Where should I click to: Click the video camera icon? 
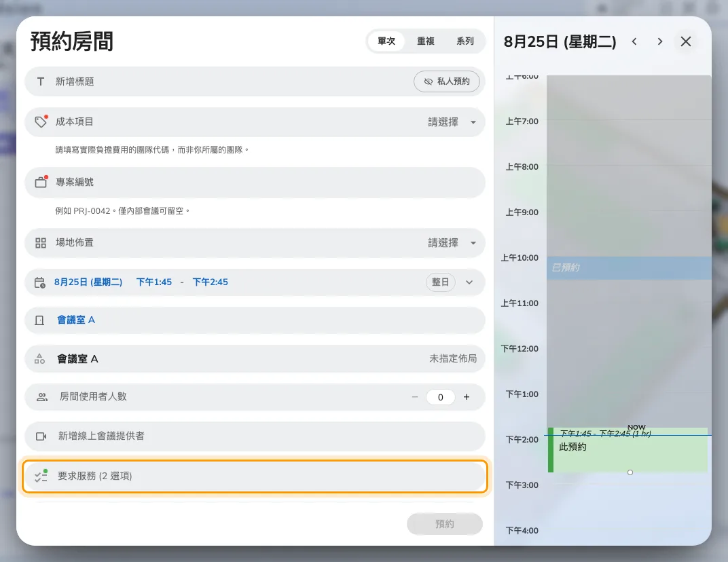(x=41, y=436)
